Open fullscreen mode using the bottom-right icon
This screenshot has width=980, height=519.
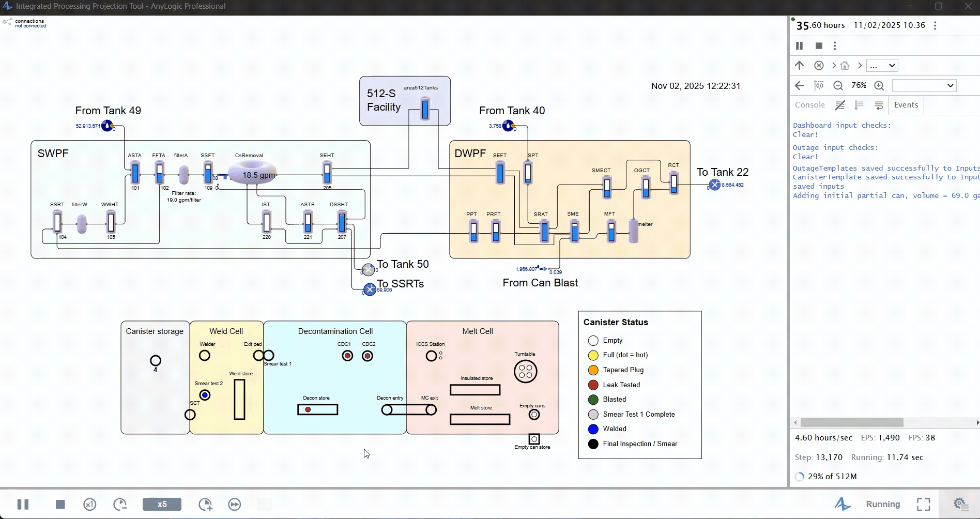[924, 504]
